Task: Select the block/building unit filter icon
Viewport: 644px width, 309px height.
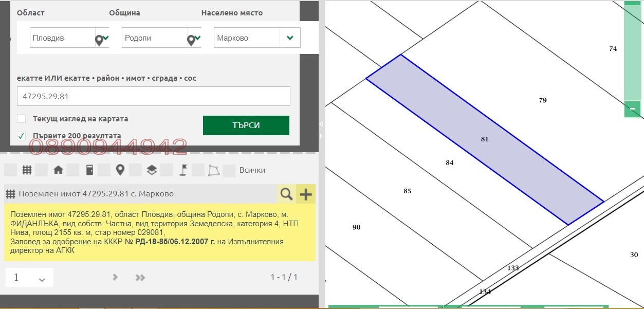Action: click(x=90, y=170)
